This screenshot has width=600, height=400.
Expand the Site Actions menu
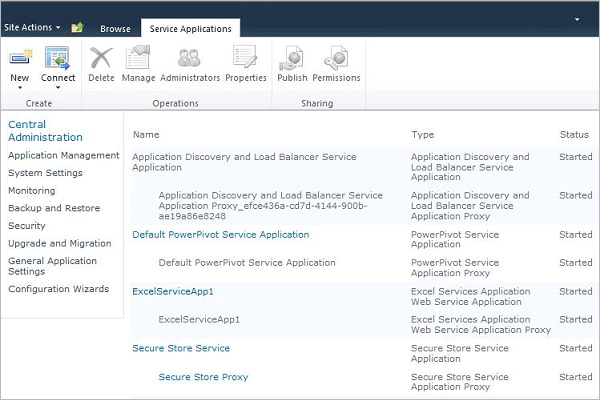coord(32,28)
